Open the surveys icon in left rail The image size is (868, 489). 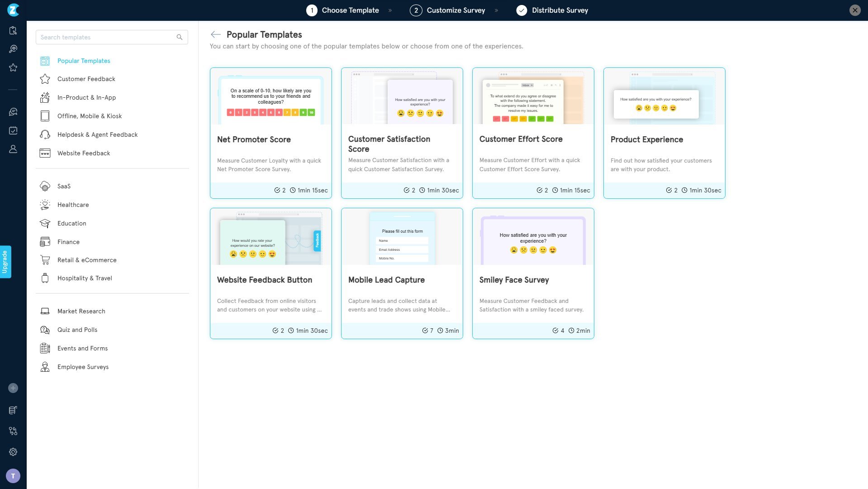(x=13, y=30)
